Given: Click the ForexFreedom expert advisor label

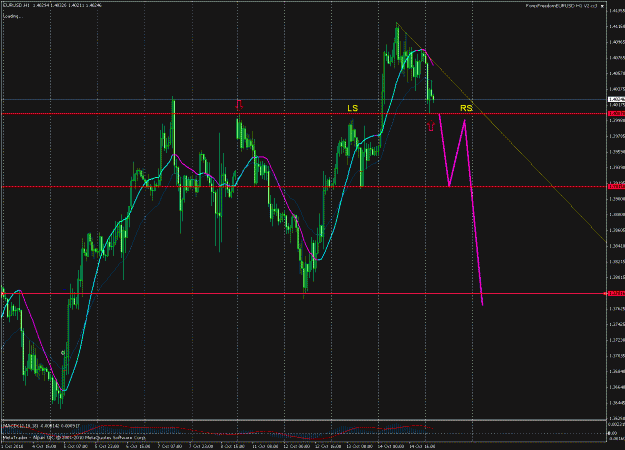Looking at the screenshot, I should point(561,6).
